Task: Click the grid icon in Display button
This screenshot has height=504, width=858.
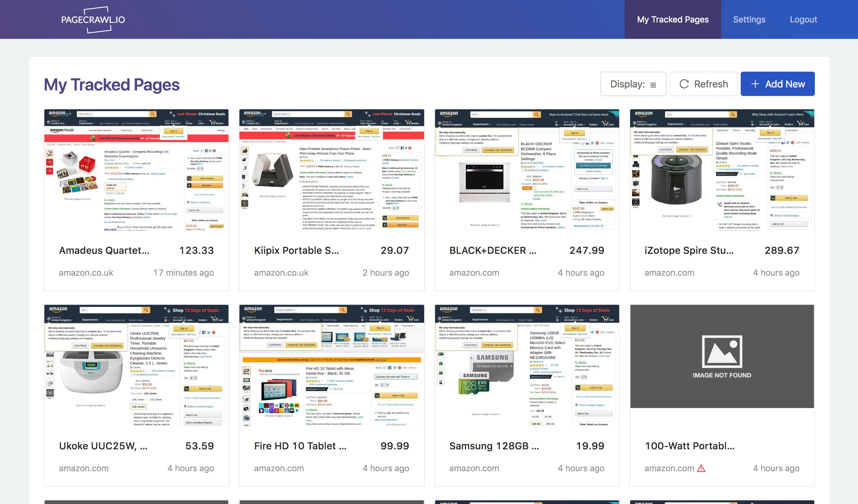Action: [653, 85]
